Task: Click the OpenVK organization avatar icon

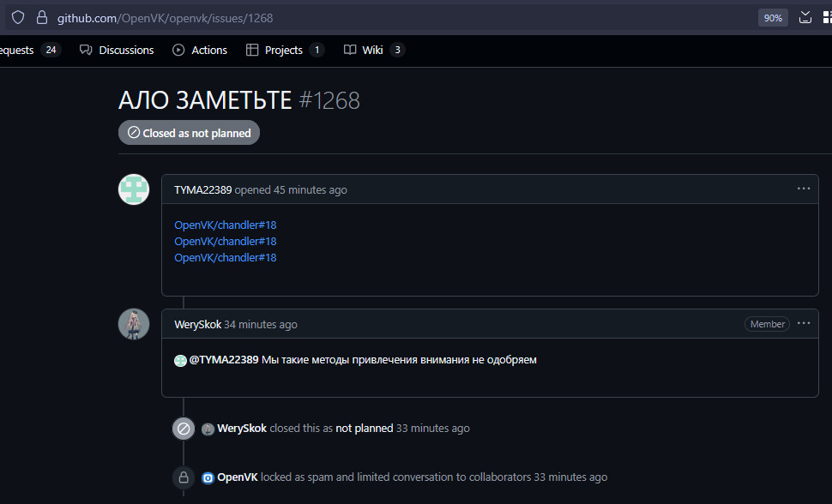Action: pyautogui.click(x=208, y=478)
